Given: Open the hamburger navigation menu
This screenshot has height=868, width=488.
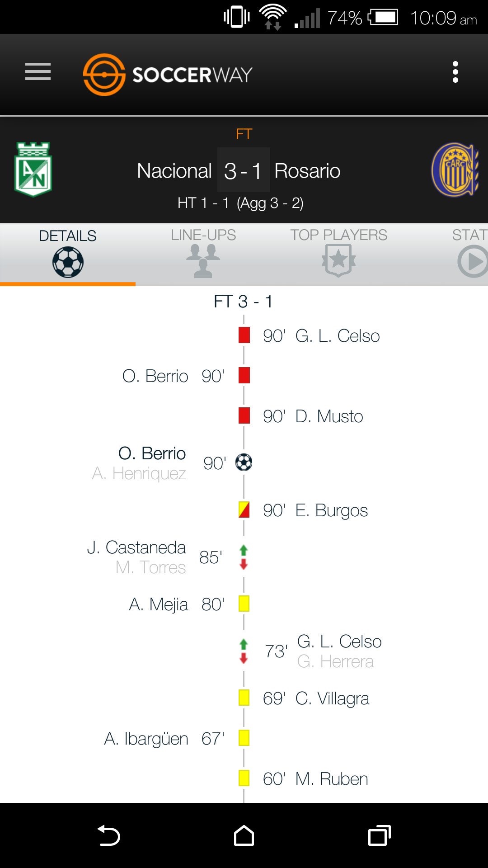Looking at the screenshot, I should point(38,72).
